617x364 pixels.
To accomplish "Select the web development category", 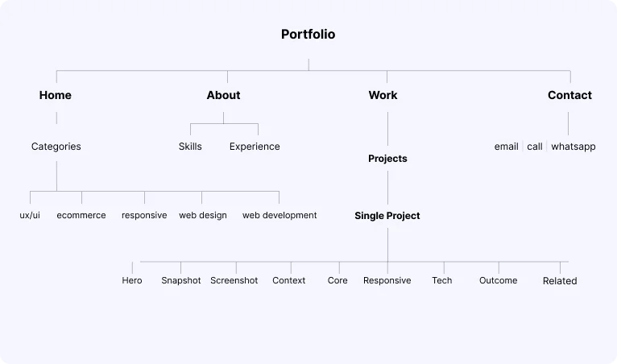I will click(x=280, y=216).
